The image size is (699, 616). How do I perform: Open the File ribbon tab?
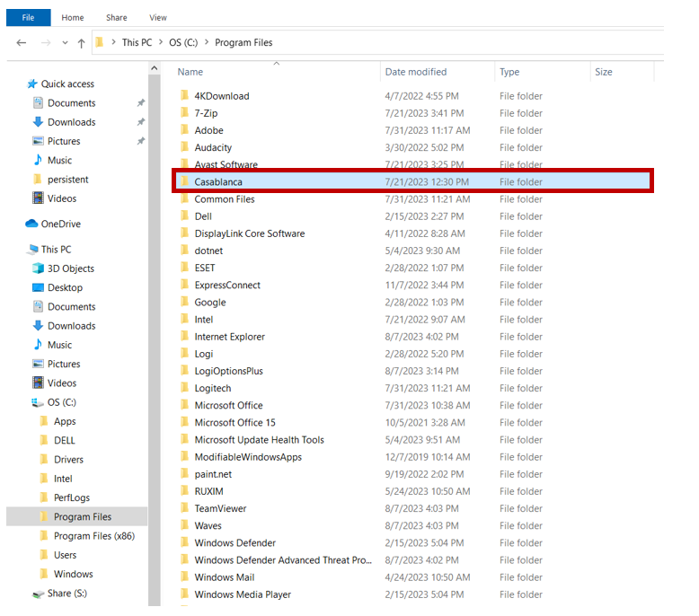(x=28, y=17)
